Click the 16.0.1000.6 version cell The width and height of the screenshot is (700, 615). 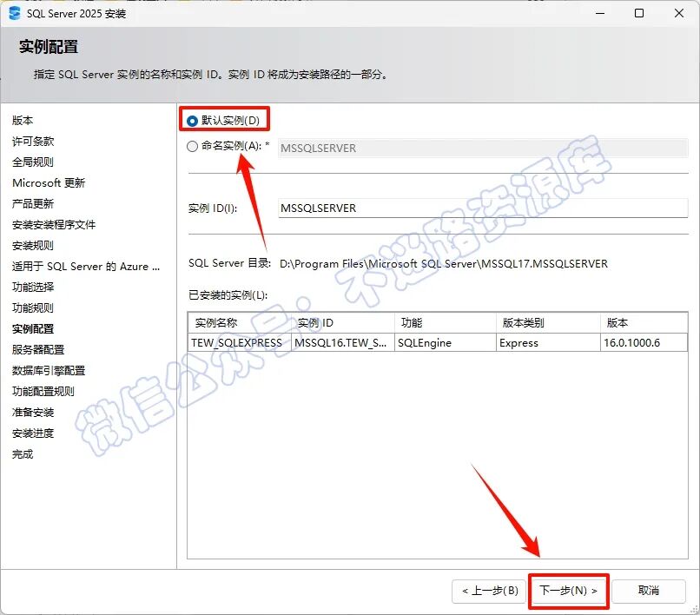pos(644,342)
